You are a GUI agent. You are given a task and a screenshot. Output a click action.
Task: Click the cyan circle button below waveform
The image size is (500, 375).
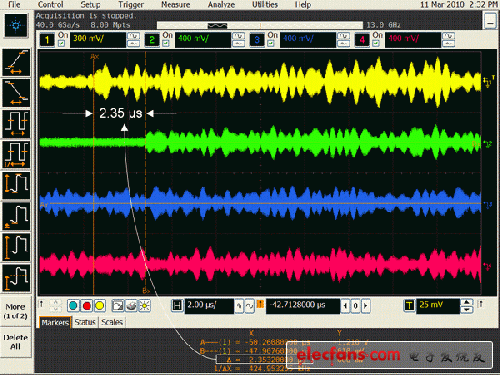tap(73, 305)
